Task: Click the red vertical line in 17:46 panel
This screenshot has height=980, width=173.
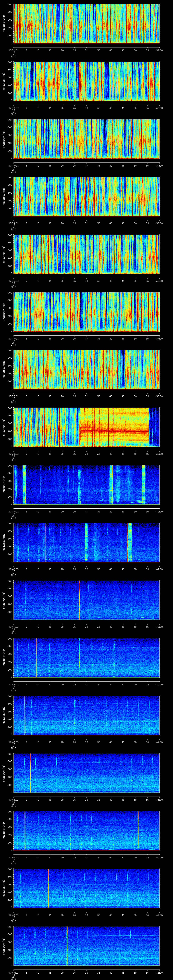Action: point(48,888)
